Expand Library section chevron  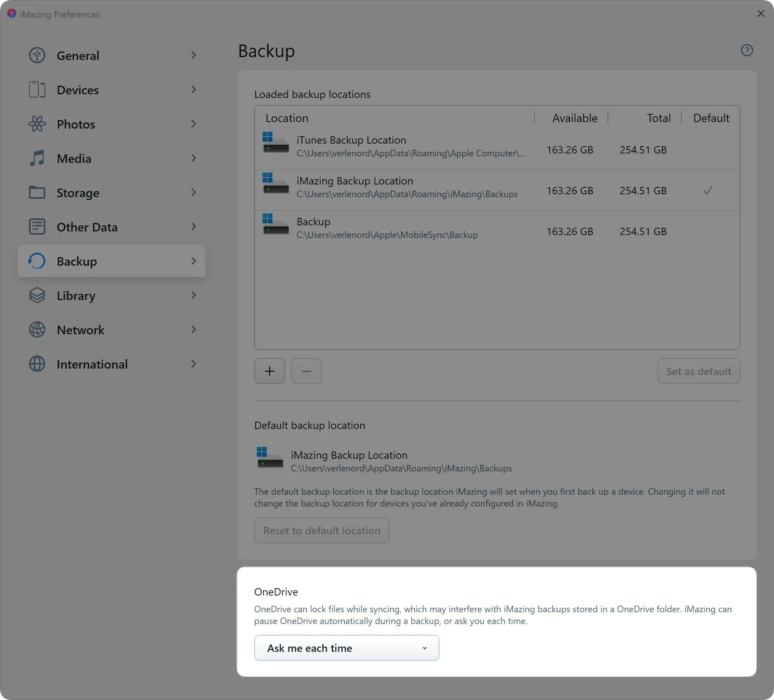(194, 295)
